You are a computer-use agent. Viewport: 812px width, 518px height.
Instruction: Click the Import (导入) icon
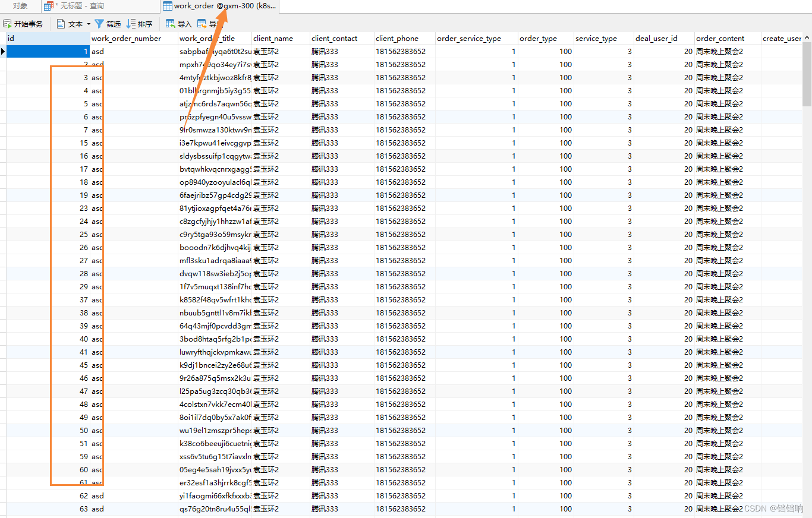(x=171, y=24)
